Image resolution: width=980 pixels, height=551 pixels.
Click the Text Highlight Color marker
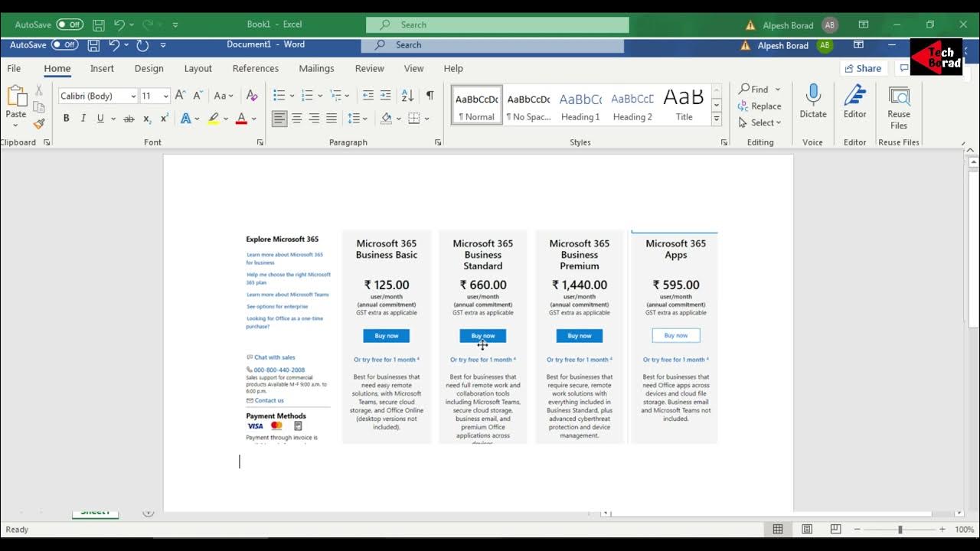point(214,119)
